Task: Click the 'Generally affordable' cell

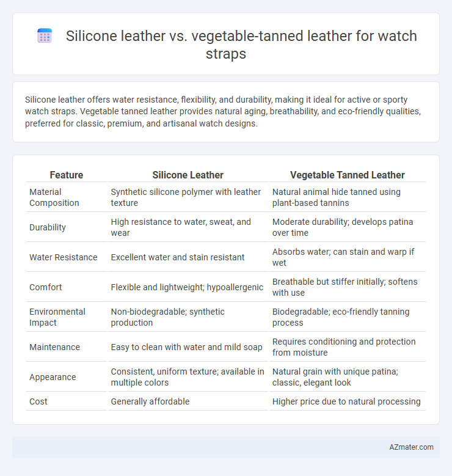Action: [150, 401]
